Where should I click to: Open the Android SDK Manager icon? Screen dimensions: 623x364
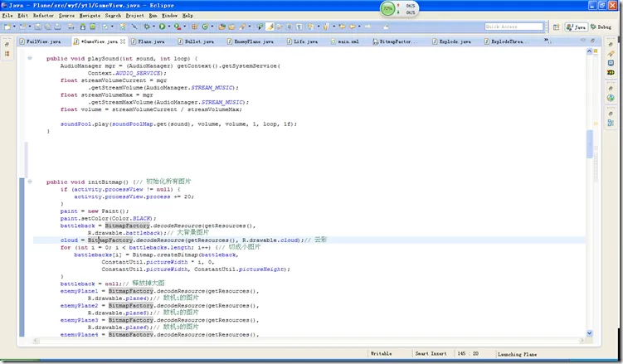pos(83,27)
